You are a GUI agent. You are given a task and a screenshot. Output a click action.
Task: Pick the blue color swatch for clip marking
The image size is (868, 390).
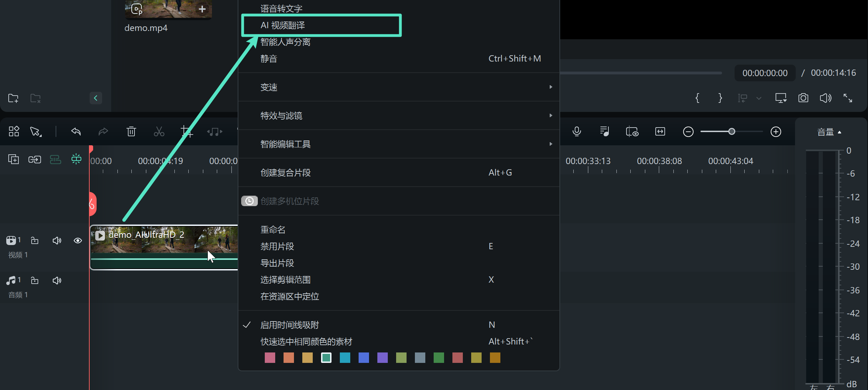coord(363,358)
